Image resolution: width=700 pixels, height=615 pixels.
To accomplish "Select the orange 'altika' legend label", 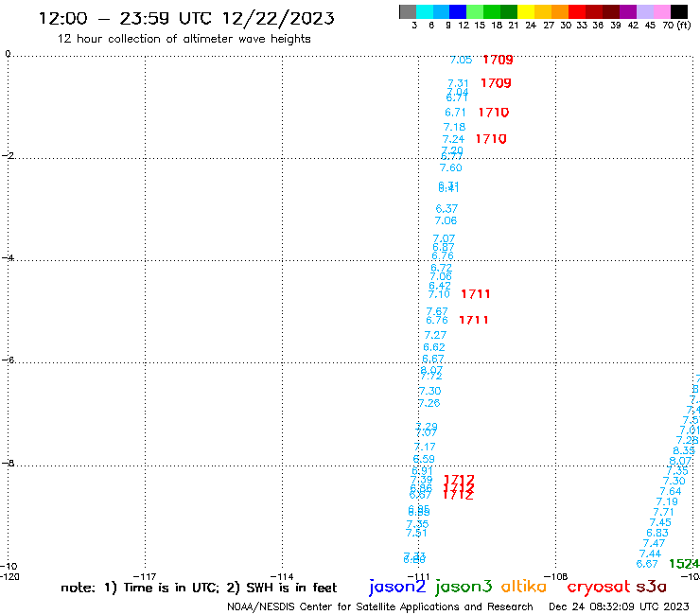I will click(524, 587).
